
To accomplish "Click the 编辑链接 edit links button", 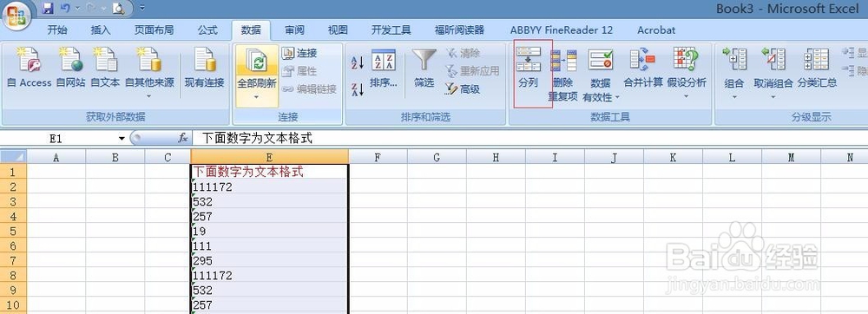I will [309, 89].
